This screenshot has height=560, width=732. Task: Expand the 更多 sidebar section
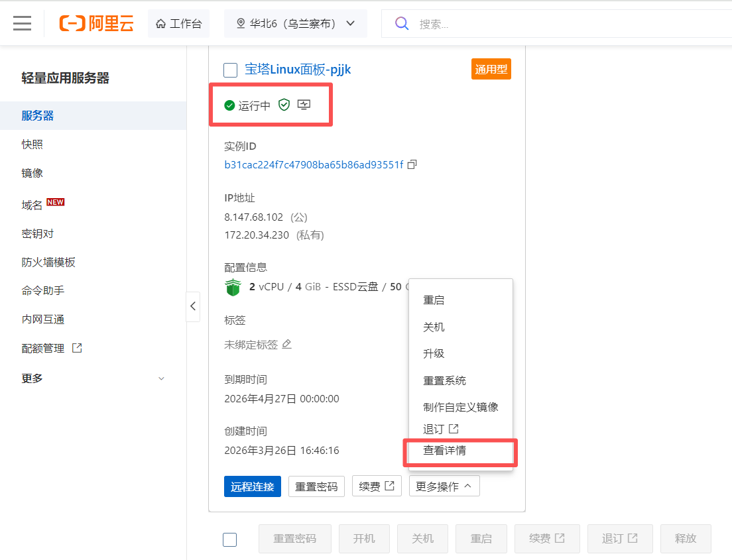tap(93, 378)
